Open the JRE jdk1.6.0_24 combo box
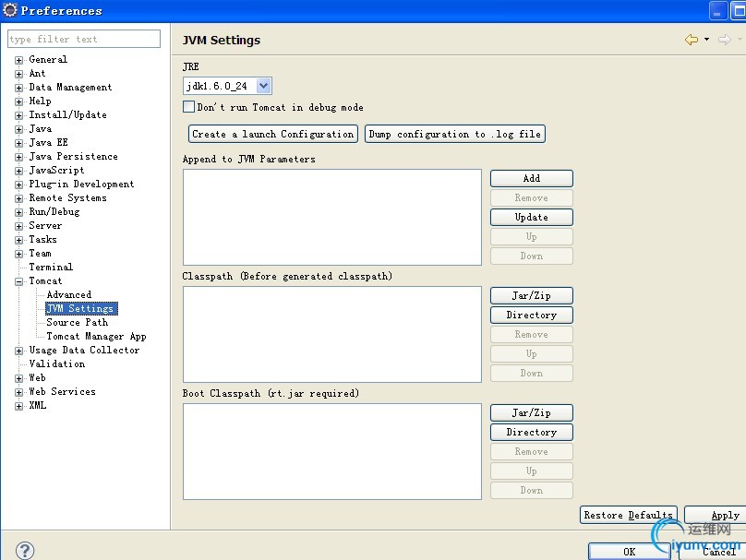Screen dimensions: 746x560 coord(227,86)
